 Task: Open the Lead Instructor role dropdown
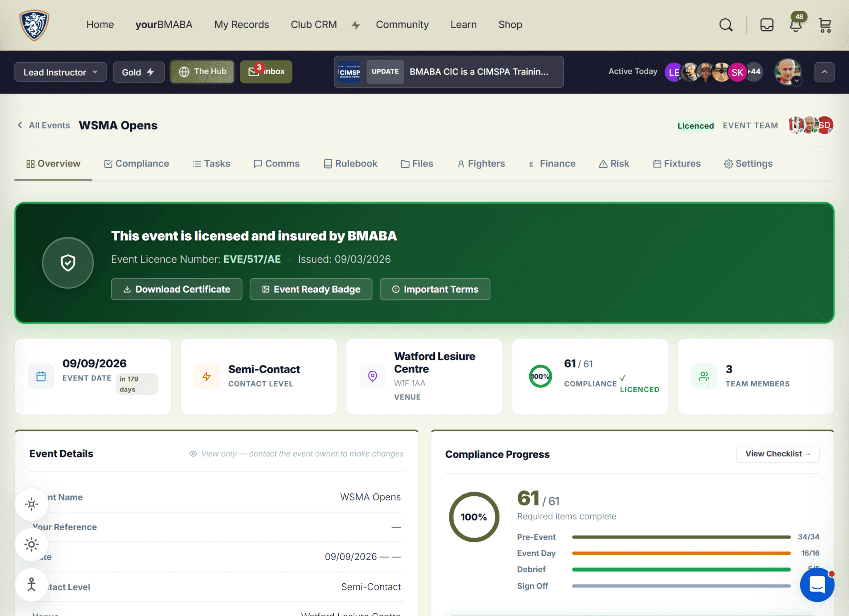pyautogui.click(x=61, y=72)
